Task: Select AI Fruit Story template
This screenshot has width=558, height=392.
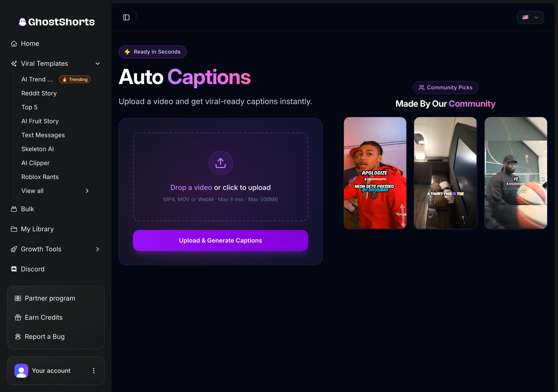Action: [x=40, y=121]
